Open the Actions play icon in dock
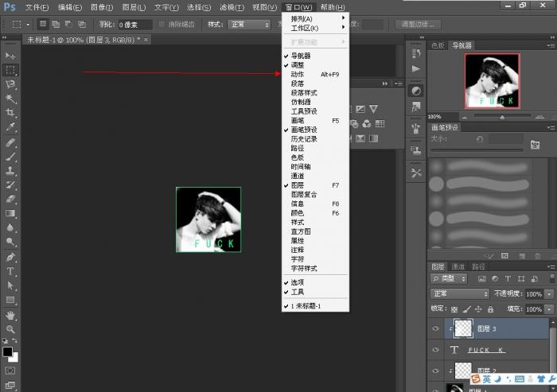Image resolution: width=557 pixels, height=392 pixels. pyautogui.click(x=416, y=69)
